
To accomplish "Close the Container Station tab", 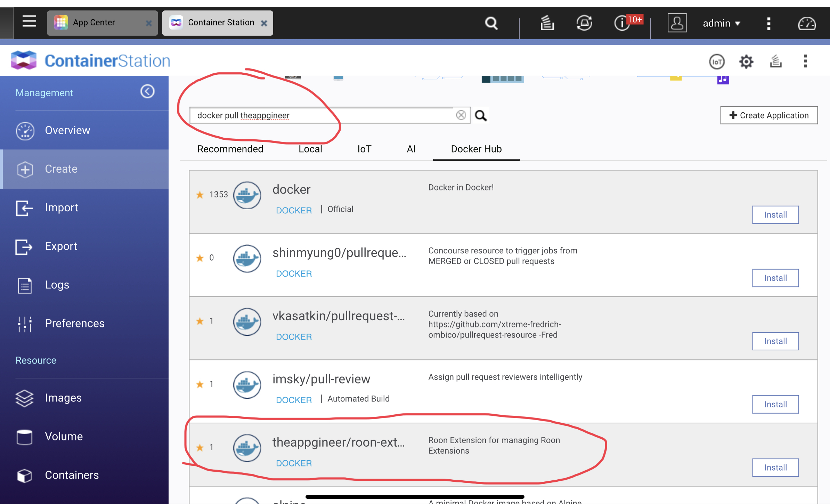I will click(x=264, y=23).
